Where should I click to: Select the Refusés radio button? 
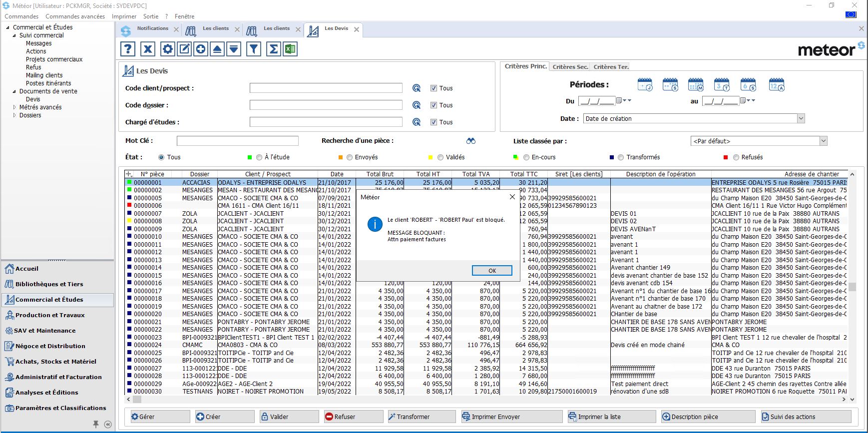click(736, 157)
